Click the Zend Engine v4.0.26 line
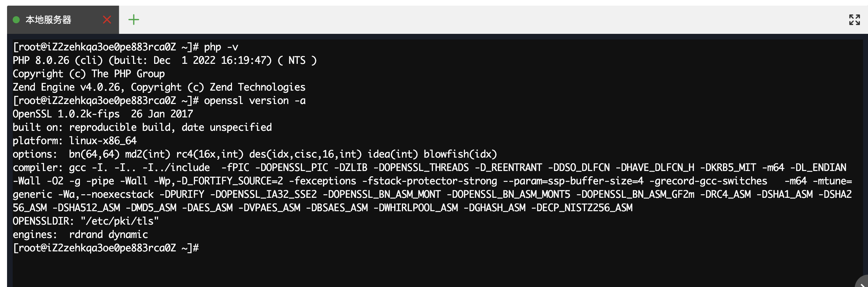868x287 pixels. pyautogui.click(x=159, y=87)
